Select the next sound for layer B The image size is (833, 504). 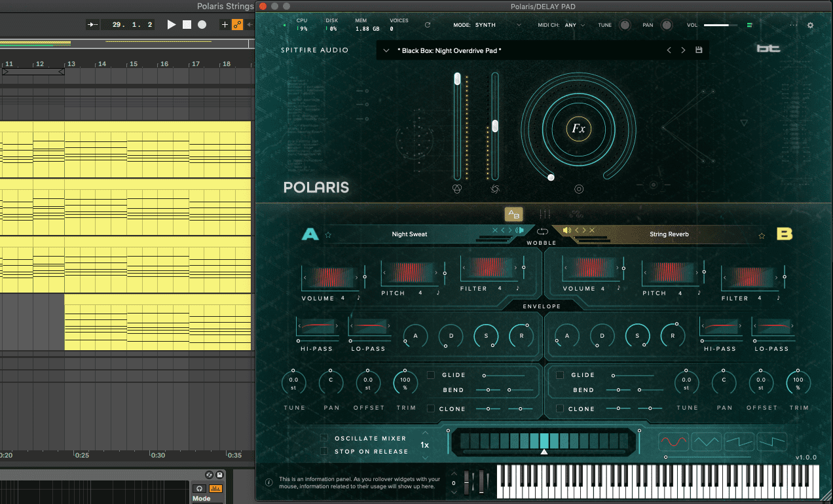(583, 230)
